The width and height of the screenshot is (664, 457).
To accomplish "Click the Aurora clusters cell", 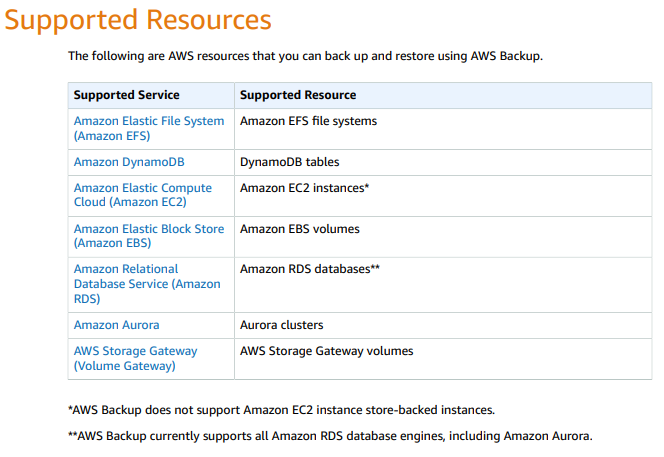I will pyautogui.click(x=281, y=325).
